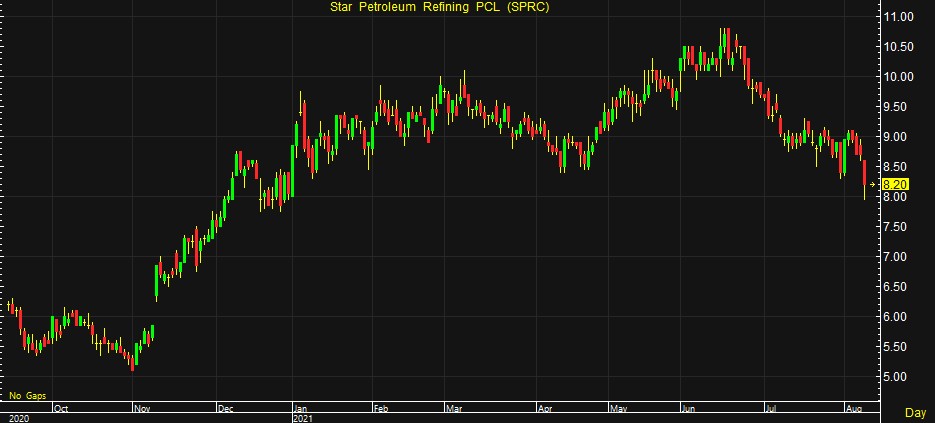
Task: Click the 'Day' timeframe label
Action: pyautogui.click(x=915, y=412)
